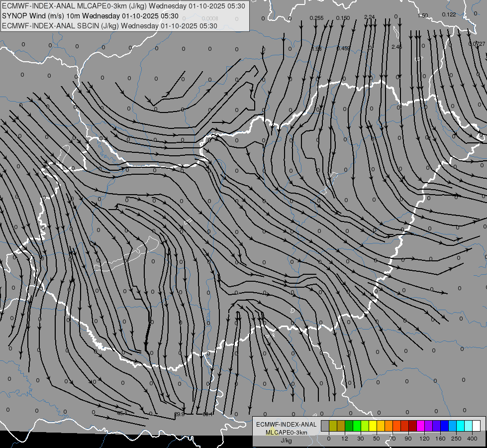
Task: Click legend tick value 12
Action: pyautogui.click(x=345, y=439)
